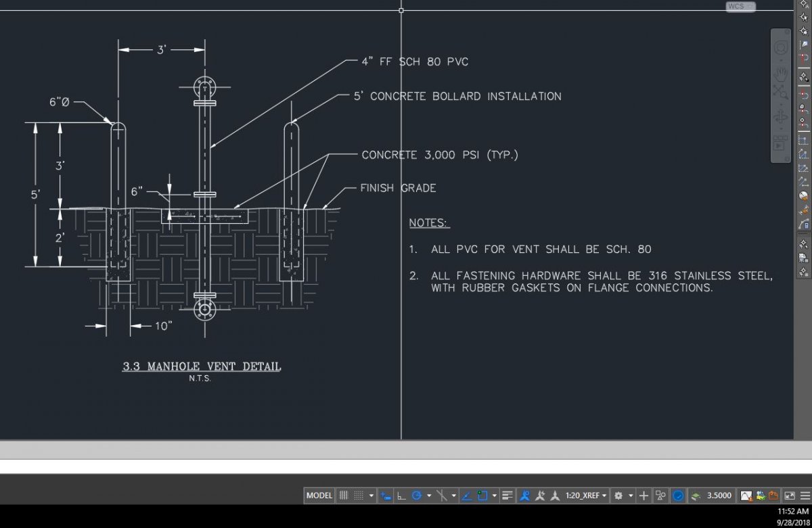This screenshot has width=812, height=528.
Task: Open workspace switching gear menu
Action: coord(618,496)
